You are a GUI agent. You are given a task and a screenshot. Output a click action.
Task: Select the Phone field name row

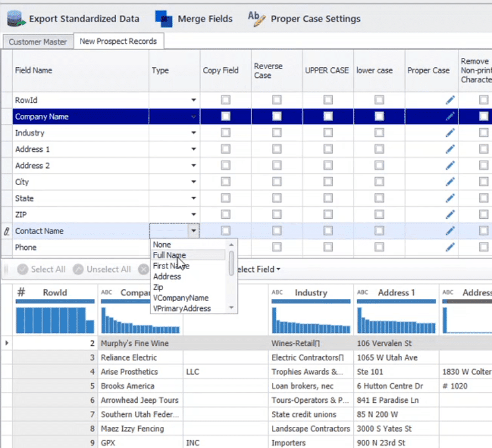tap(81, 247)
